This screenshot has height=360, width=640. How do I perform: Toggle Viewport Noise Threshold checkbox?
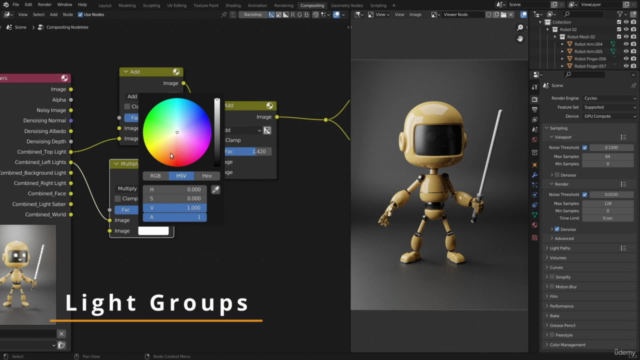pyautogui.click(x=585, y=147)
